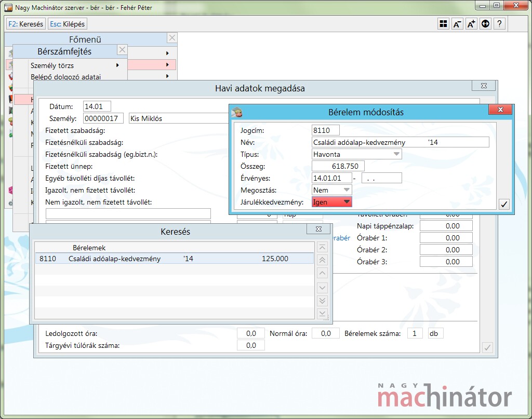Click the four-squares grid icon in toolbar
Screen dimensions: 532x419
point(443,24)
